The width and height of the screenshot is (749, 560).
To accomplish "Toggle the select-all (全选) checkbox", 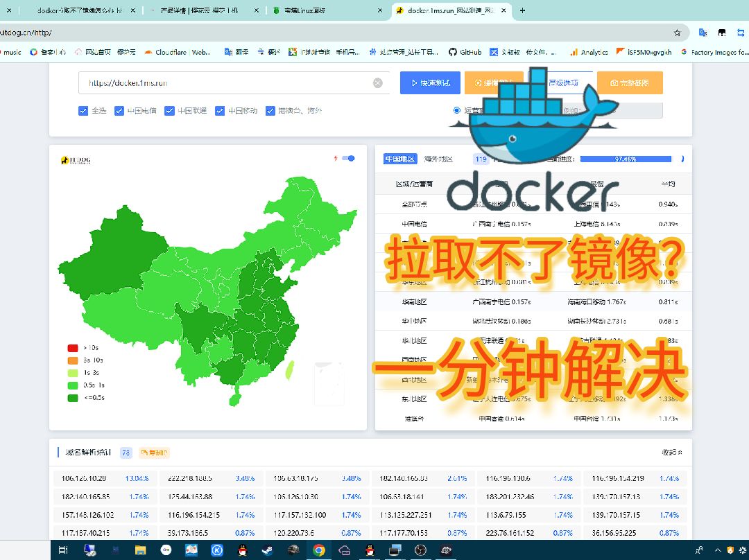I will (83, 111).
